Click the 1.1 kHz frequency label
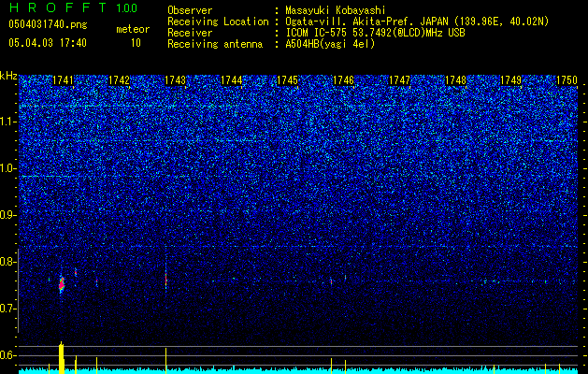Image resolution: width=588 pixels, height=374 pixels. 8,122
